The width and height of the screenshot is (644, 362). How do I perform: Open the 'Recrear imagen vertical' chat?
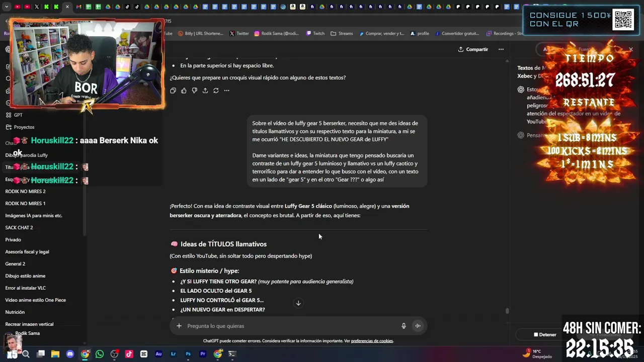pos(29,324)
